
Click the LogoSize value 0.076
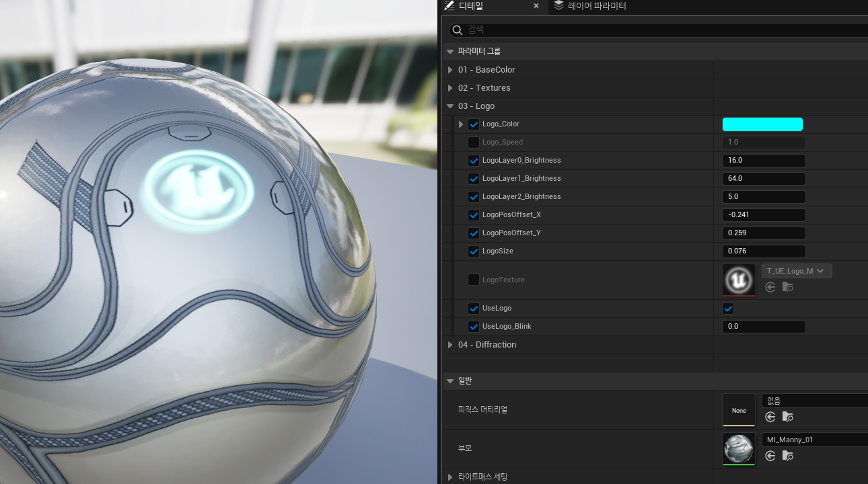(x=764, y=251)
